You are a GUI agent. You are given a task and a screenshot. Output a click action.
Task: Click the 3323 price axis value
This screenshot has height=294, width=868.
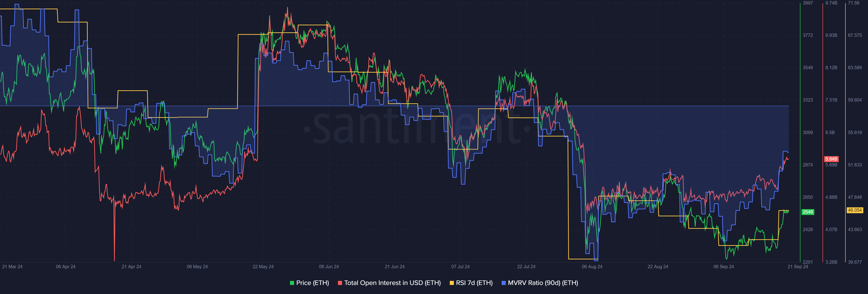click(x=808, y=100)
